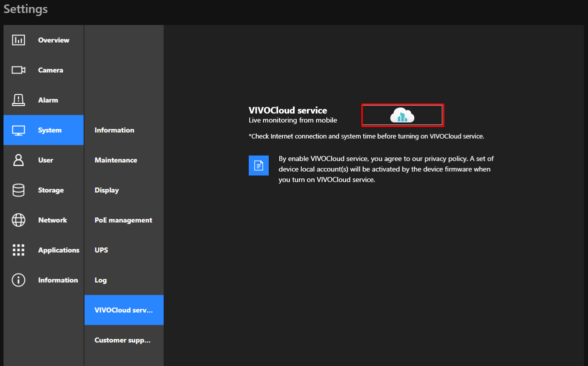Open Customer support page
This screenshot has height=366, width=588.
[x=122, y=340]
